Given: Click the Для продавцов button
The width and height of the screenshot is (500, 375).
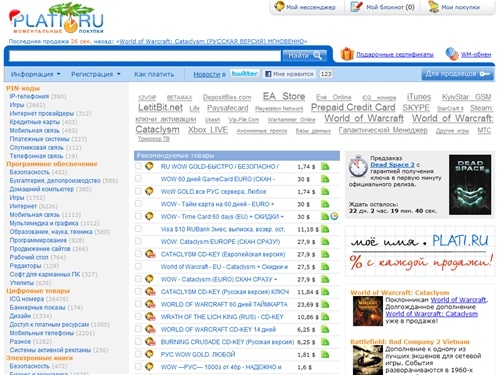Looking at the screenshot, I should tap(458, 74).
